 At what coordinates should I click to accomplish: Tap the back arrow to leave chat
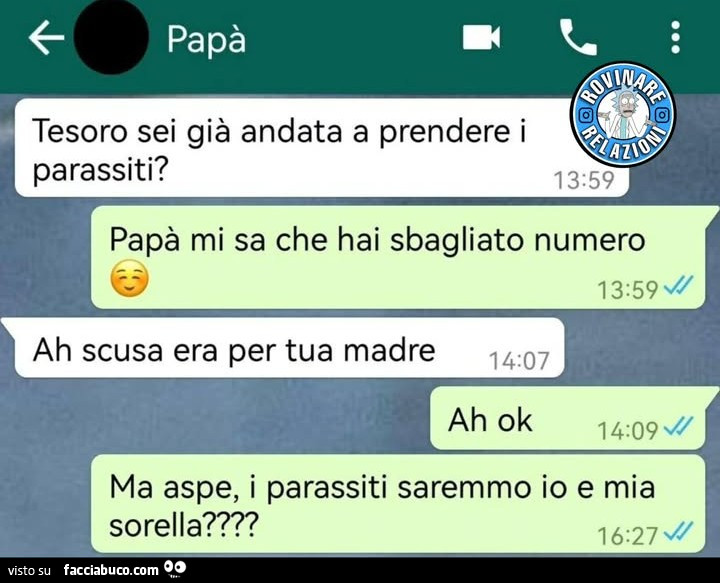pyautogui.click(x=46, y=37)
